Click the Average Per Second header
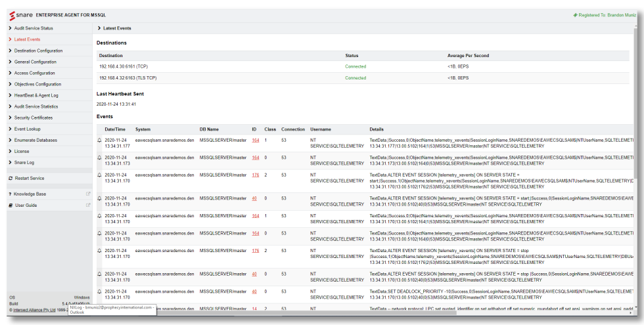Screen dimensions: 644x325 click(468, 56)
